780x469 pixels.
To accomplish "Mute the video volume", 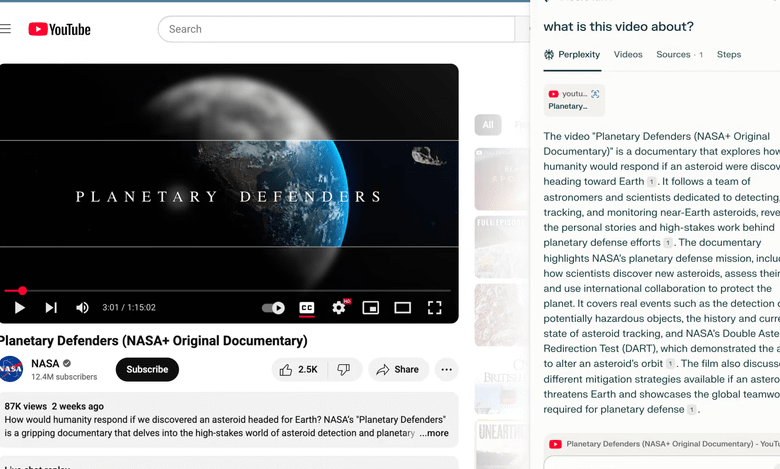I will pyautogui.click(x=82, y=308).
